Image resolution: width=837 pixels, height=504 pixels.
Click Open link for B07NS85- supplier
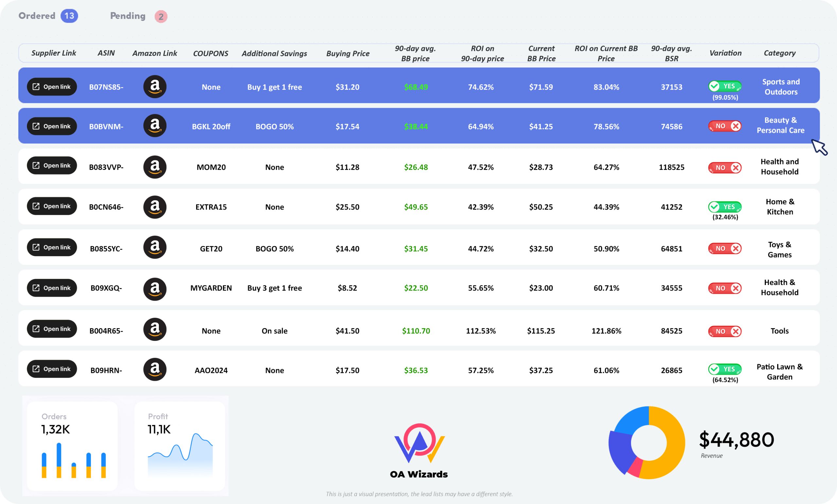[x=52, y=87]
